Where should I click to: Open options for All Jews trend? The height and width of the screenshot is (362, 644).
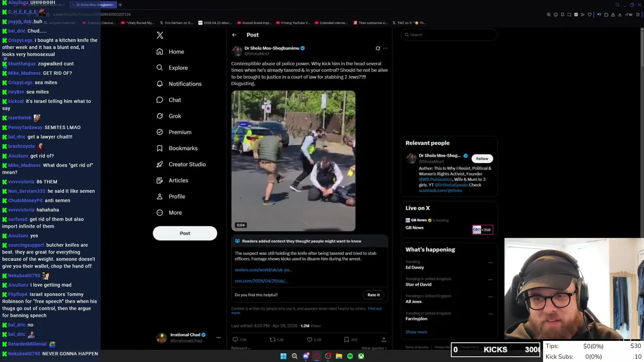[491, 297]
